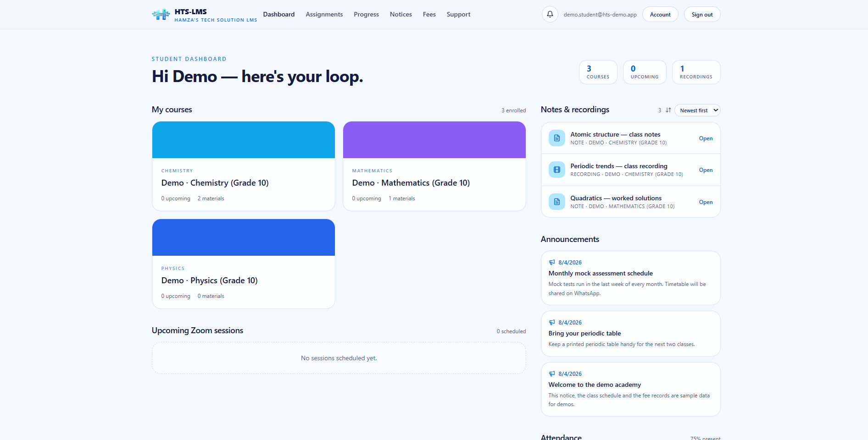Expand the Newest first sort dropdown
Image resolution: width=868 pixels, height=440 pixels.
click(x=697, y=110)
